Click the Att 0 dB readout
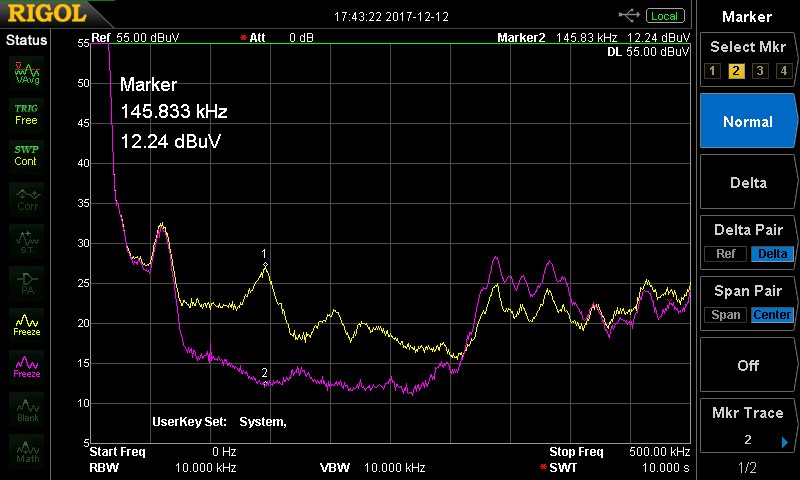The image size is (800, 480). coord(277,38)
